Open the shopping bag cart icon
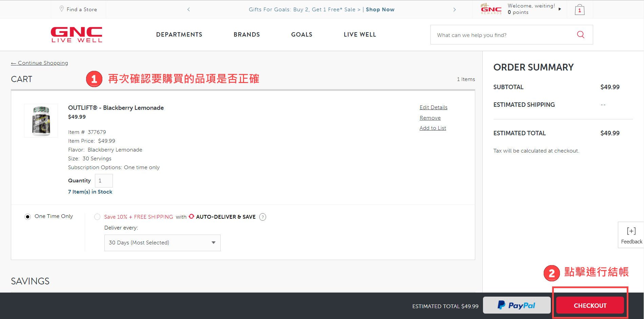This screenshot has height=319, width=644. (x=579, y=10)
